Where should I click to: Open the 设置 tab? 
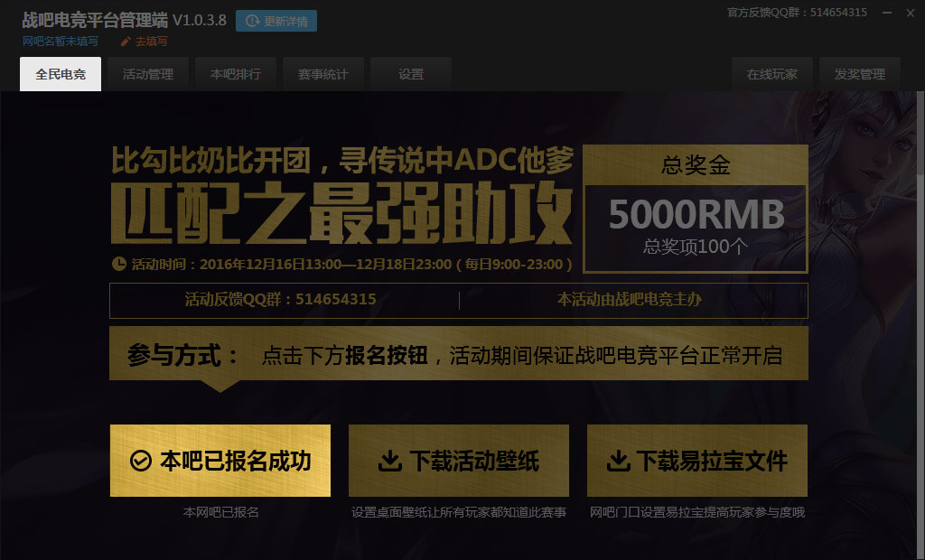point(411,74)
